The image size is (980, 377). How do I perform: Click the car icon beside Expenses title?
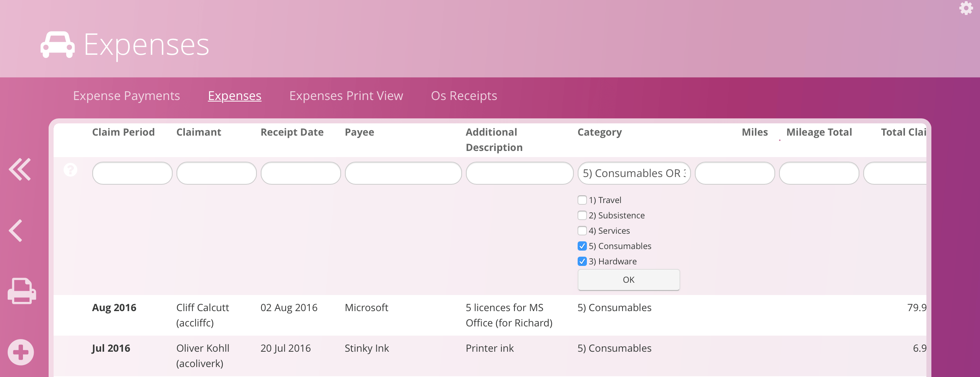(57, 45)
